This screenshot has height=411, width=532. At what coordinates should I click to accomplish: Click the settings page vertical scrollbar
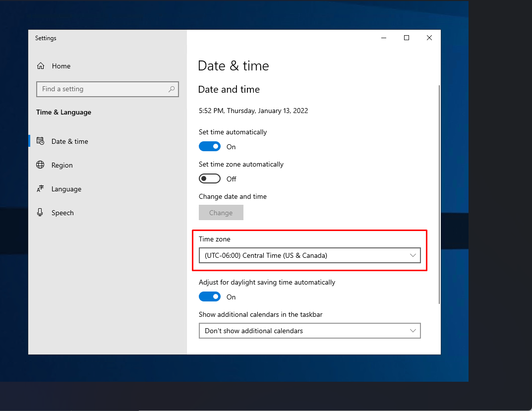pyautogui.click(x=439, y=194)
